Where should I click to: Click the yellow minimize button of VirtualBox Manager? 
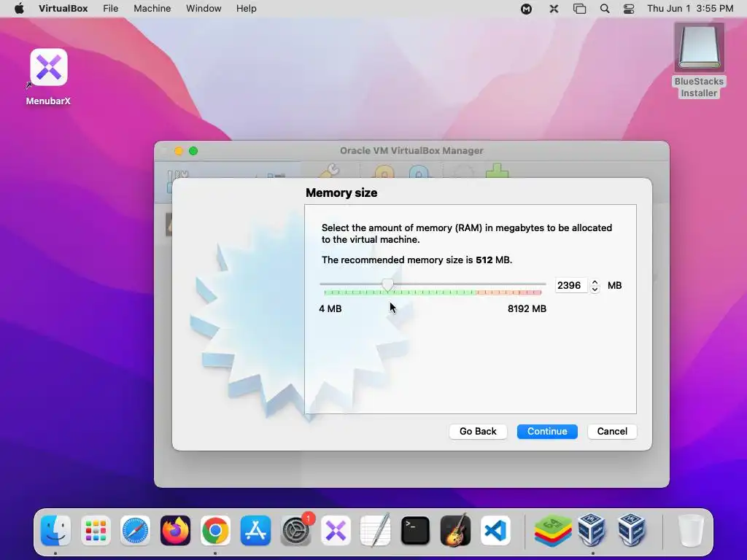[x=179, y=151]
